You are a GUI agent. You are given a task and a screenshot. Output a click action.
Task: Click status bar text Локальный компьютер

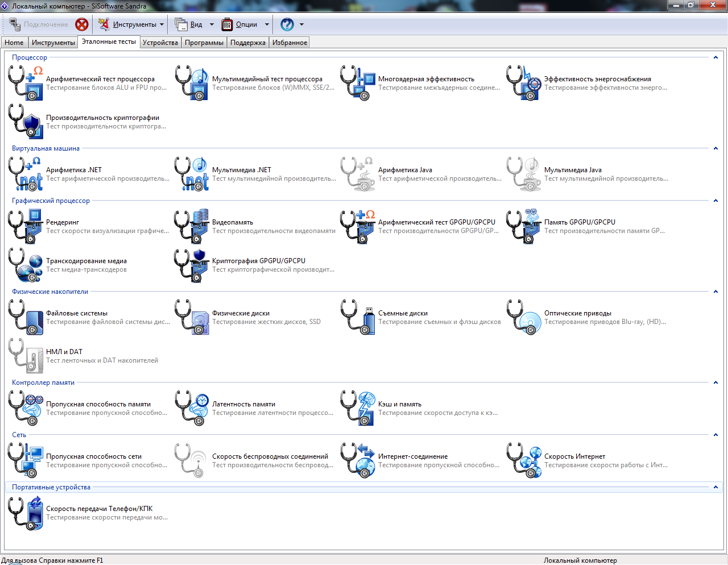click(580, 560)
